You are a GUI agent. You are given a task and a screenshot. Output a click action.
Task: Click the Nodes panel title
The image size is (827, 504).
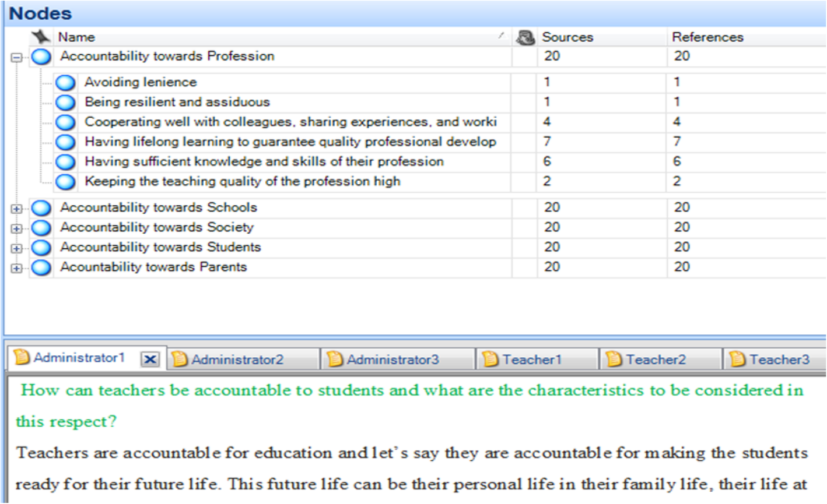click(x=40, y=13)
